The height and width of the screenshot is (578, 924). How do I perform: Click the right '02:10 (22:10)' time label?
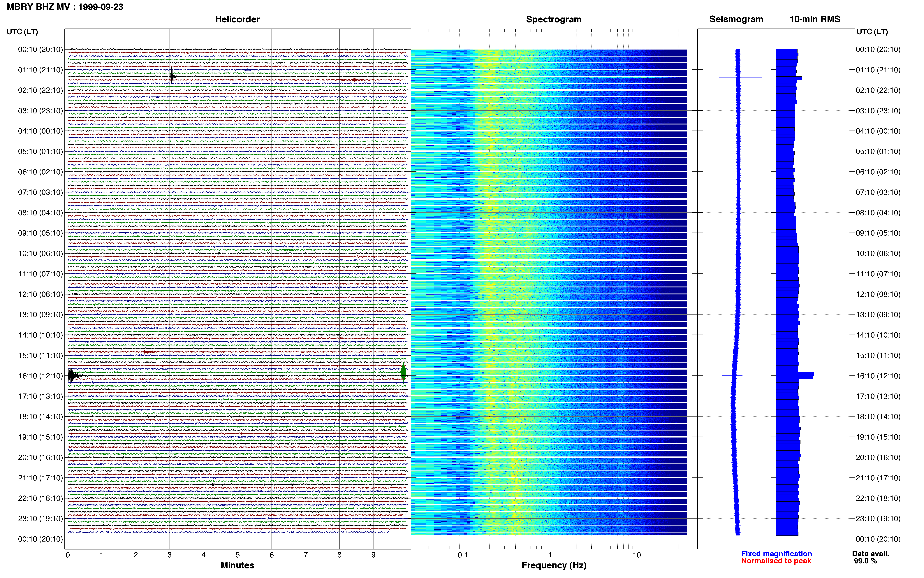(x=878, y=90)
